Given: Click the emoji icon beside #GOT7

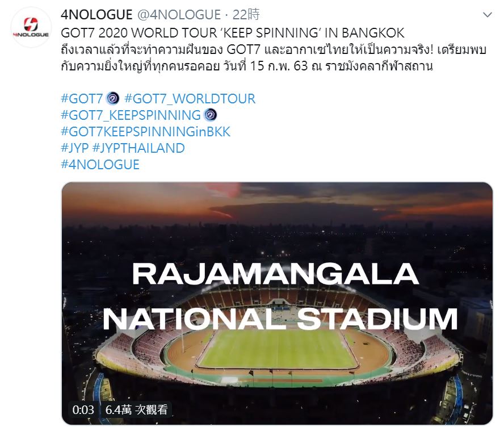Looking at the screenshot, I should tap(112, 98).
